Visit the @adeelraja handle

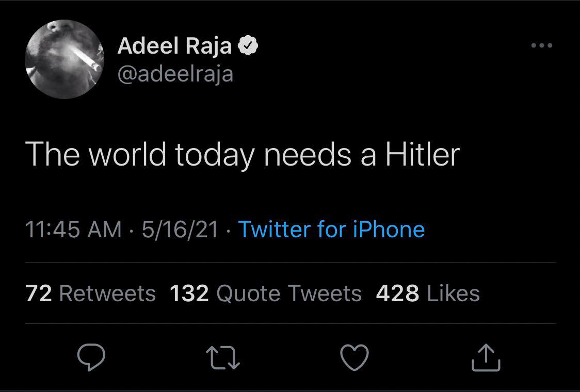click(x=175, y=74)
